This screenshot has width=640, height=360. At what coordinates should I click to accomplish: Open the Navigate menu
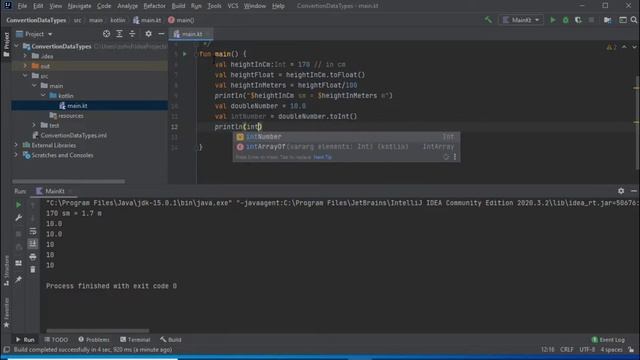coord(79,6)
